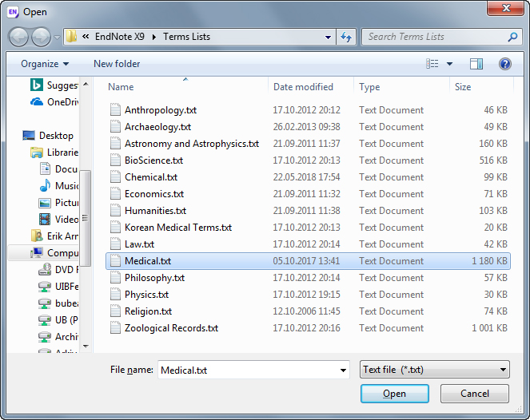Select the Bing Suggested Sites item
This screenshot has width=530, height=420.
[x=54, y=85]
